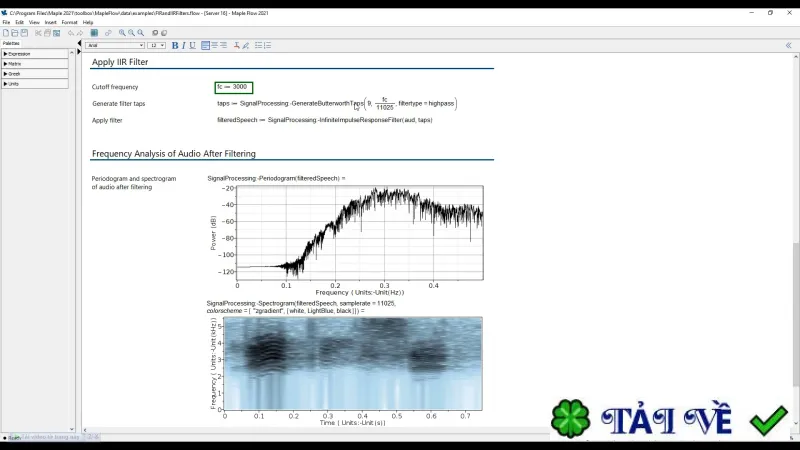800x450 pixels.
Task: Select left text alignment
Action: tap(205, 45)
